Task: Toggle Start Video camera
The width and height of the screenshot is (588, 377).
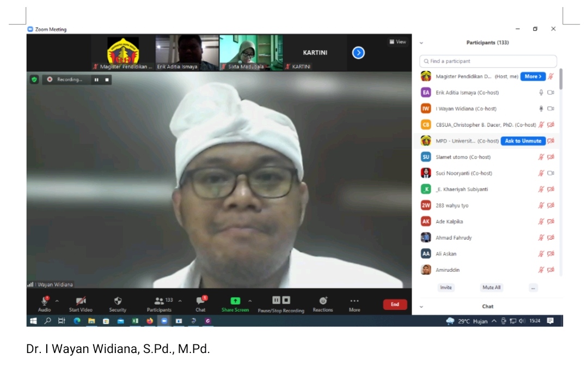Action: 81,301
